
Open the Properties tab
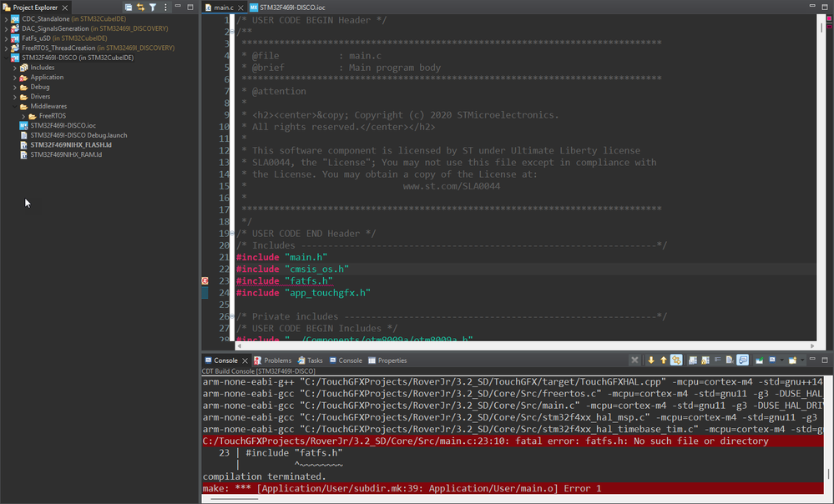click(x=387, y=360)
